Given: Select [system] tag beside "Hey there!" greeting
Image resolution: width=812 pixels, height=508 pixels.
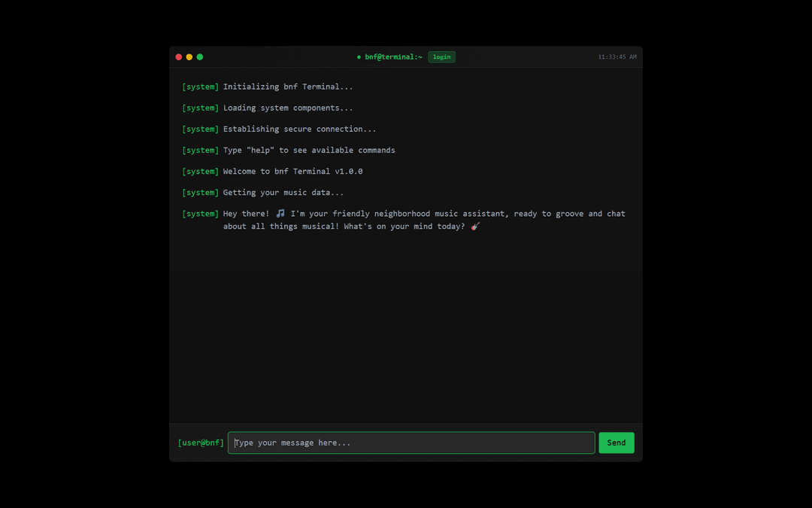Looking at the screenshot, I should 201,214.
